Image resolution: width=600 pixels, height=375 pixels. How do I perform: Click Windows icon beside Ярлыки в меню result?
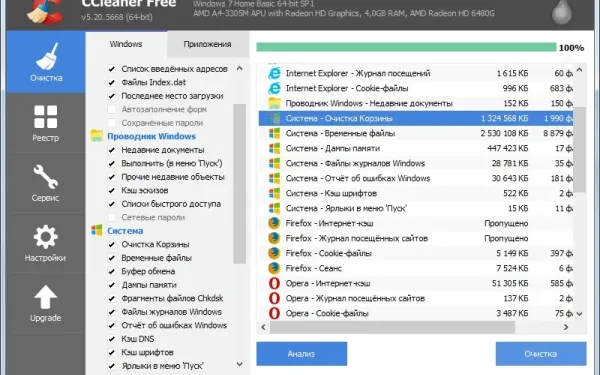(274, 208)
